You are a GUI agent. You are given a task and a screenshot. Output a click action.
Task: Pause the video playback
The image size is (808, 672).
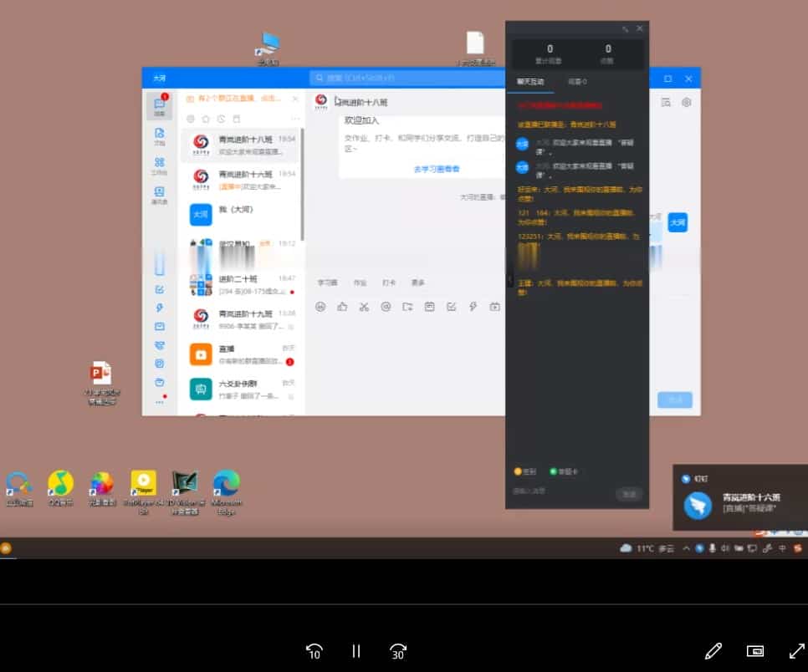tap(356, 651)
